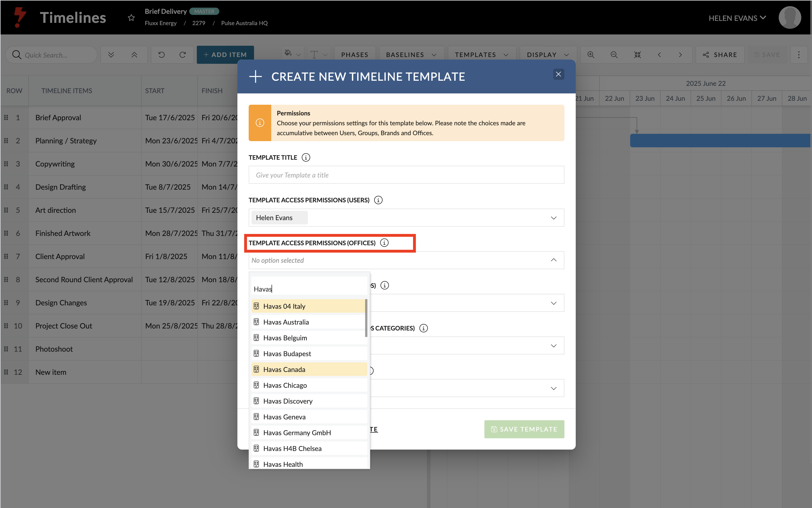Viewport: 812px width, 508px height.
Task: Click the SHARE button
Action: click(720, 54)
